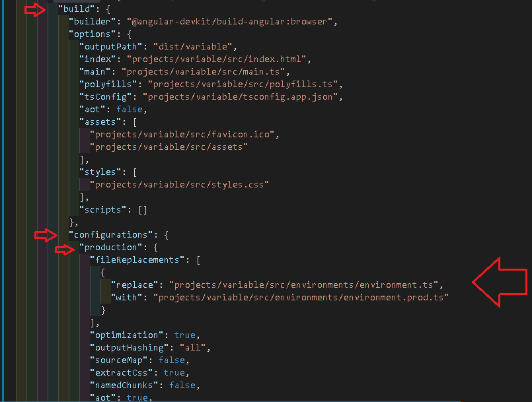Screen dimensions: 532x402
Task: Click the favicon.ico asset path
Action: click(185, 135)
